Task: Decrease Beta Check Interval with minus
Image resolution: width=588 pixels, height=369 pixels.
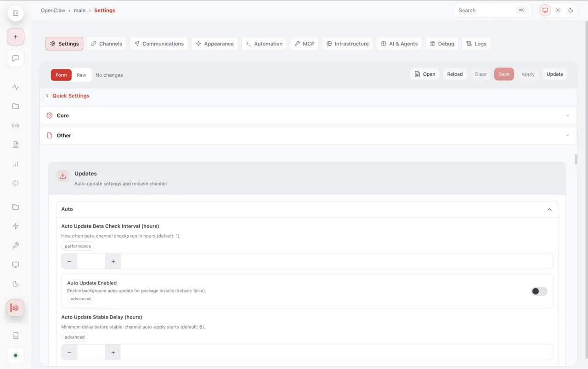Action: [x=69, y=261]
